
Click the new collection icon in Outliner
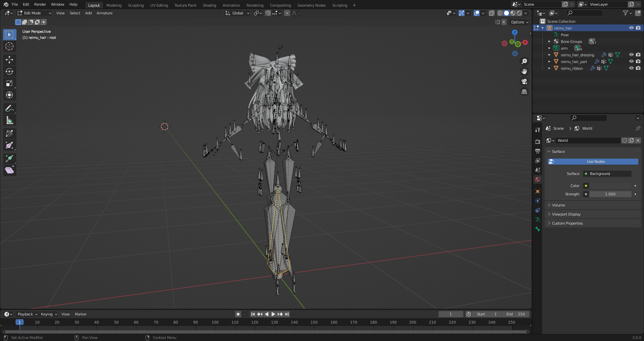[x=638, y=13]
